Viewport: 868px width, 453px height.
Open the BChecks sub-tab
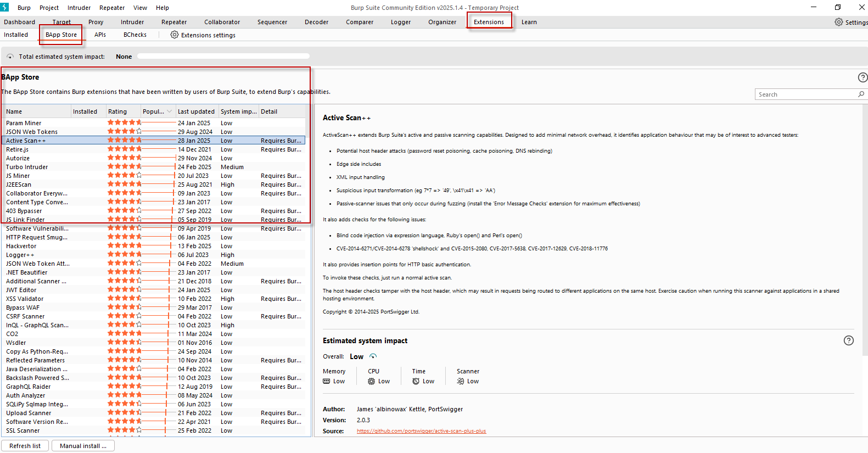click(x=135, y=35)
